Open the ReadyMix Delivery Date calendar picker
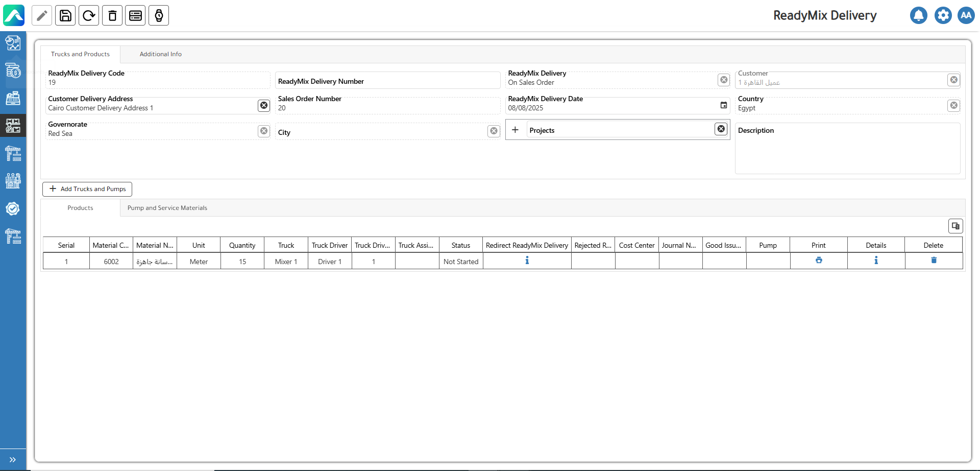This screenshot has height=471, width=980. (x=723, y=105)
